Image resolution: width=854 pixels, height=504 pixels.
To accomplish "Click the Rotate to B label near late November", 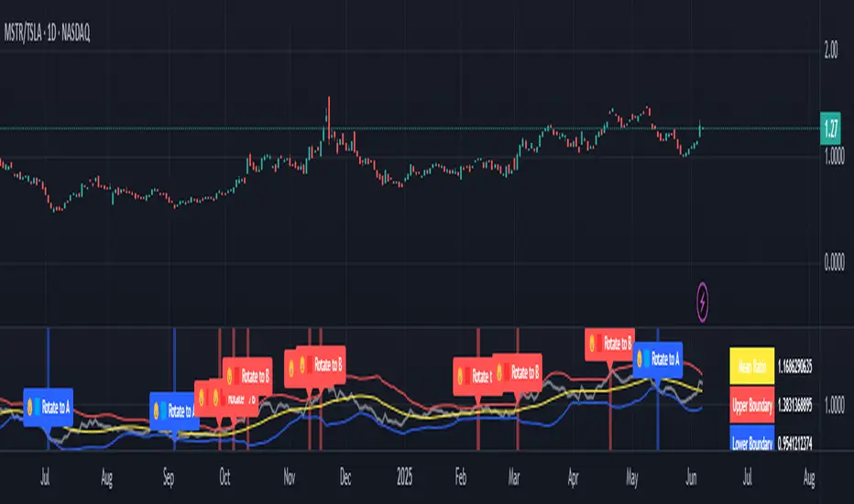I will click(321, 365).
